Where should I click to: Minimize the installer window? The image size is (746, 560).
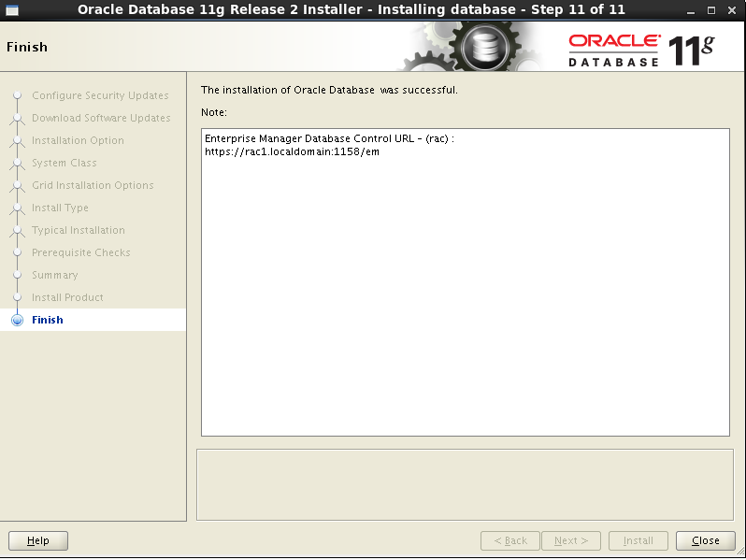[x=691, y=10]
